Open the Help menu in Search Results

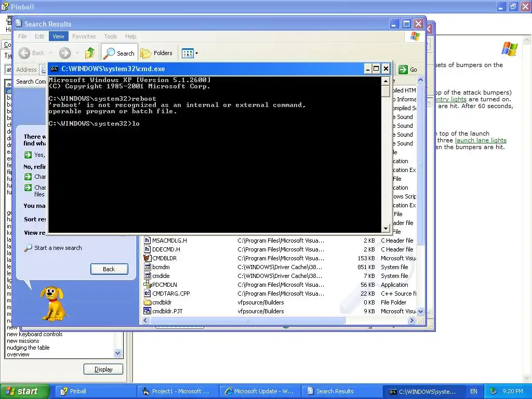tap(130, 36)
